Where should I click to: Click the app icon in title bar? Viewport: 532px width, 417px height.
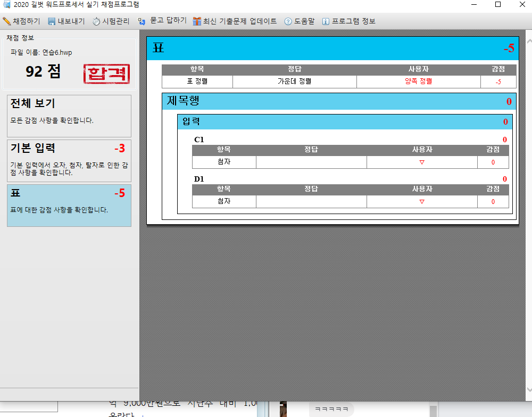click(x=6, y=4)
